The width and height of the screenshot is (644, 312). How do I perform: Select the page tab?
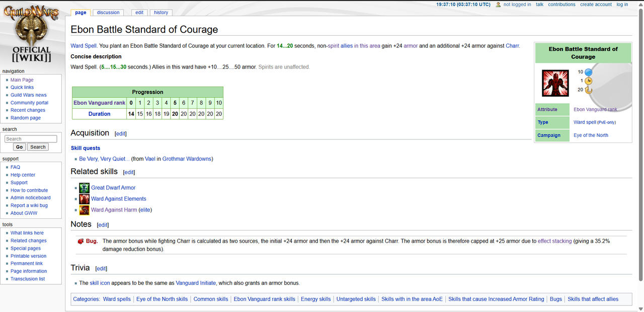coord(80,13)
